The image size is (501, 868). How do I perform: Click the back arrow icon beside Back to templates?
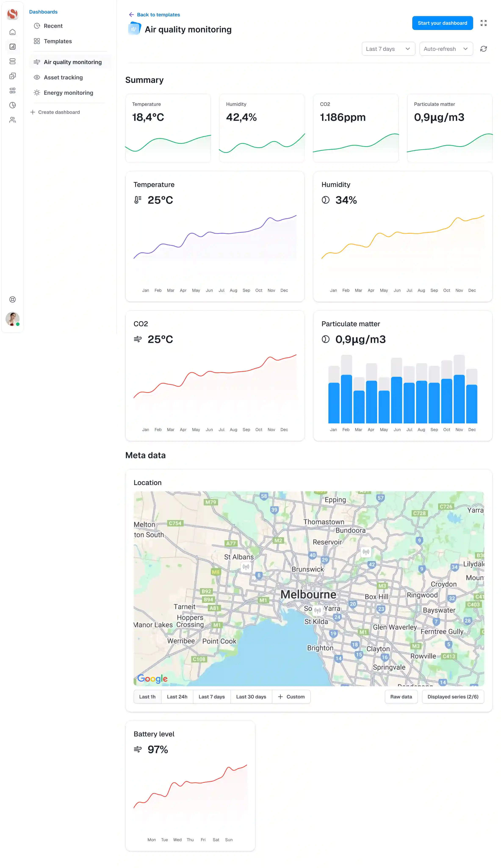(131, 14)
